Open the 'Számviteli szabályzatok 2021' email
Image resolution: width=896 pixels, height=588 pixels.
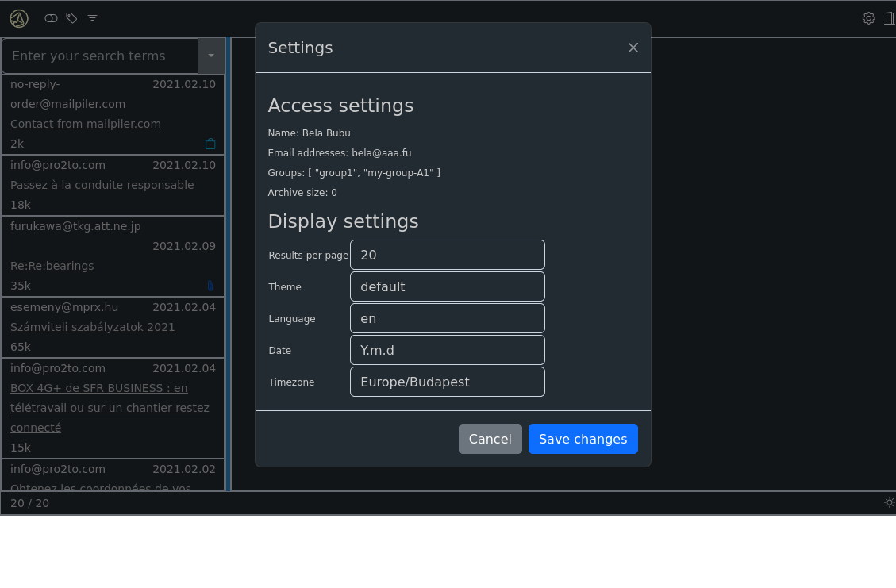coord(92,327)
